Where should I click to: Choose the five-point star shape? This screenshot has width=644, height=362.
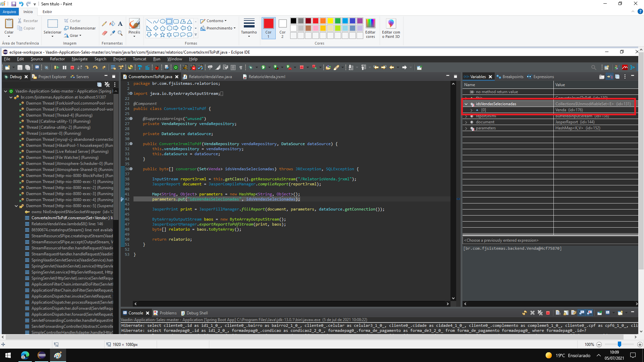point(162,35)
